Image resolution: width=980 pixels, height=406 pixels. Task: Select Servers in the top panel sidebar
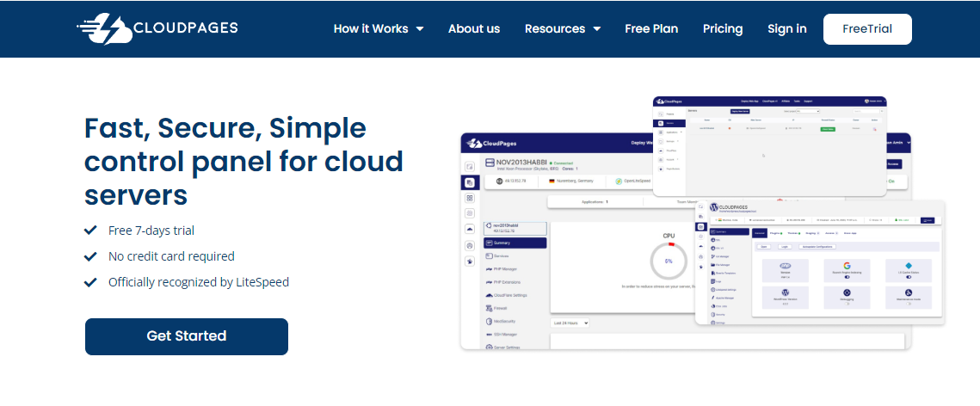point(669,123)
